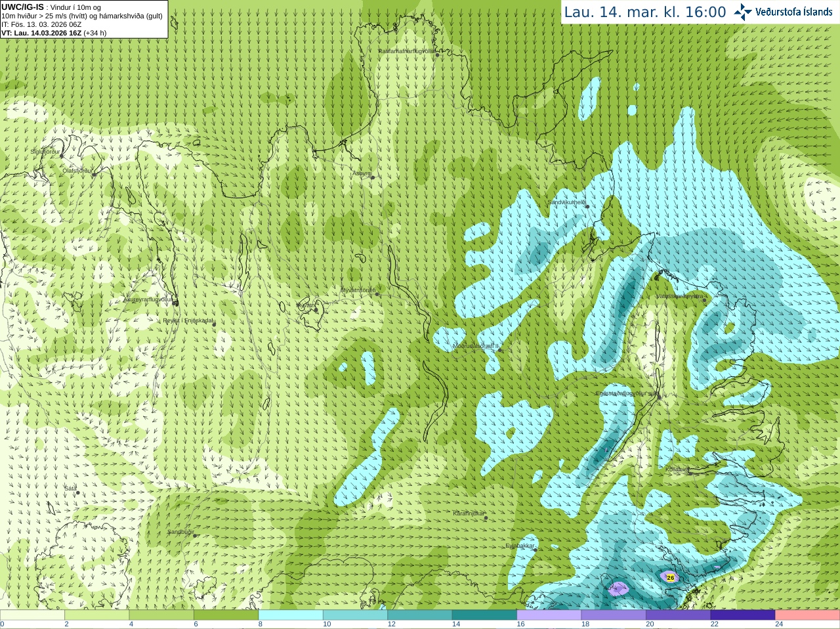Select the Sandbúðir station marker

point(195,535)
